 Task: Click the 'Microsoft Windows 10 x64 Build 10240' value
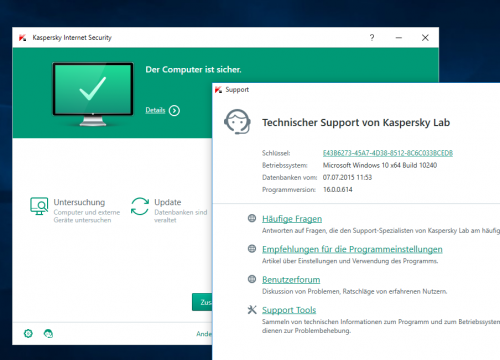pyautogui.click(x=380, y=165)
